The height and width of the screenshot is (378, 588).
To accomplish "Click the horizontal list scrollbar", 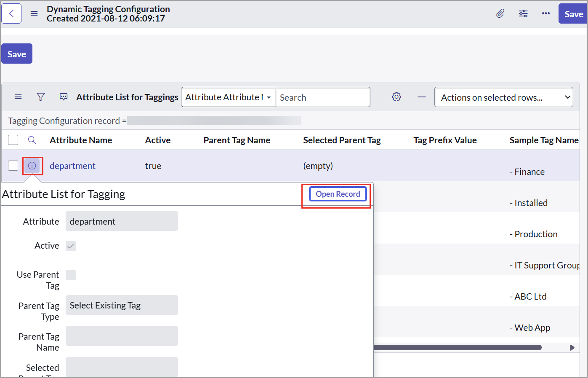I will 459,347.
